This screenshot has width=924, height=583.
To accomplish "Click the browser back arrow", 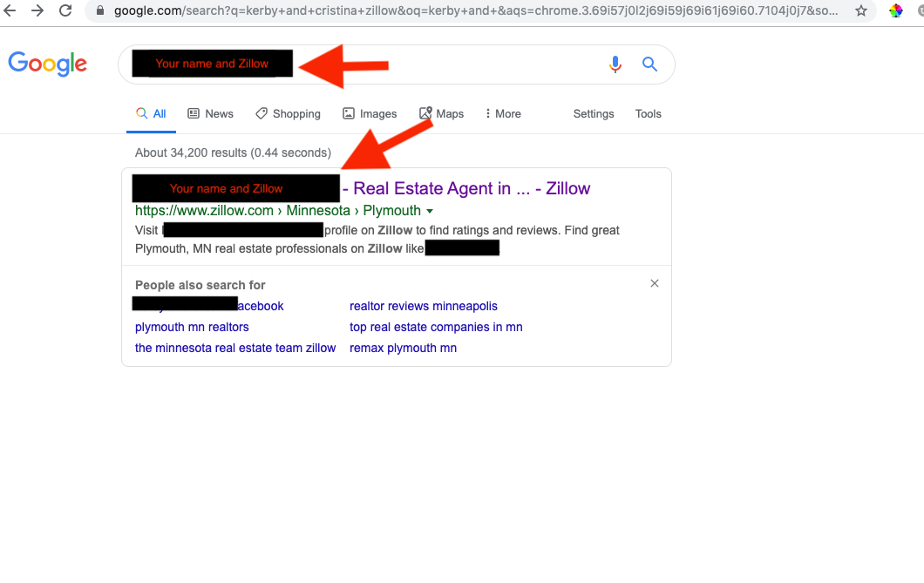I will (x=10, y=10).
